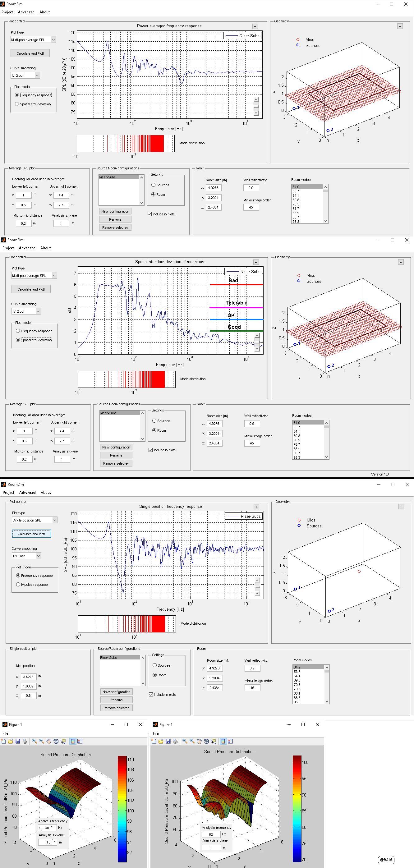Image resolution: width=414 pixels, height=868 pixels.
Task: Toggle Insert Legend in 62 Hz Figure window
Action: click(230, 741)
